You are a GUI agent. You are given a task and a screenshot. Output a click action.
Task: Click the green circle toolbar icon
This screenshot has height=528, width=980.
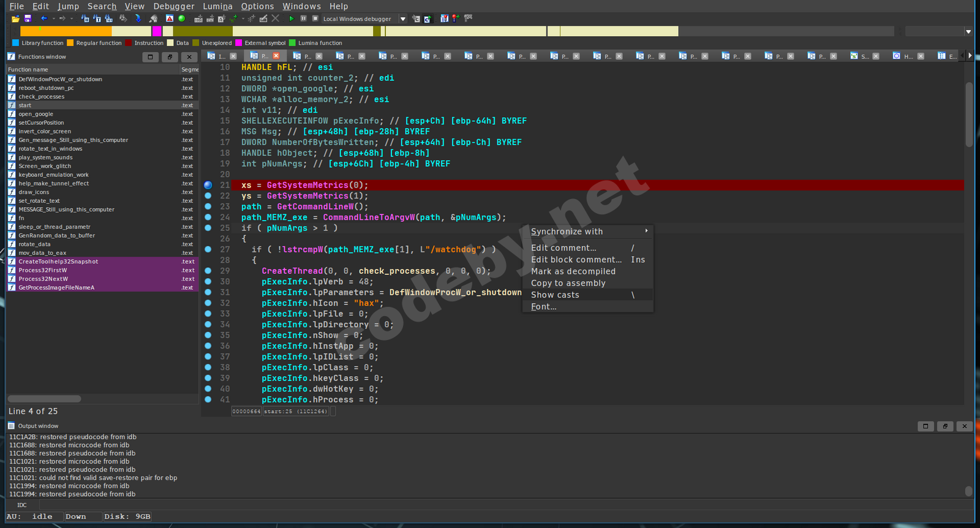pos(181,19)
